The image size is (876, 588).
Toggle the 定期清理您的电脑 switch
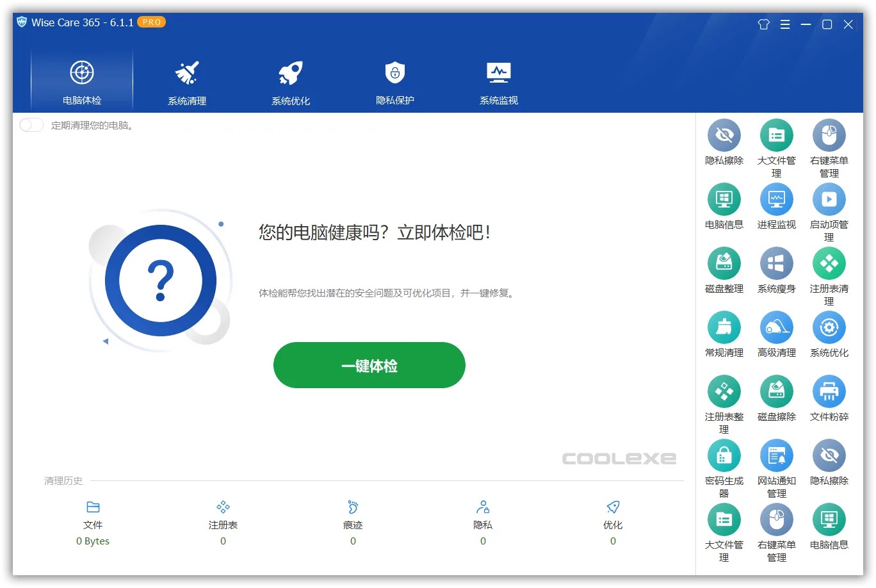pyautogui.click(x=31, y=125)
